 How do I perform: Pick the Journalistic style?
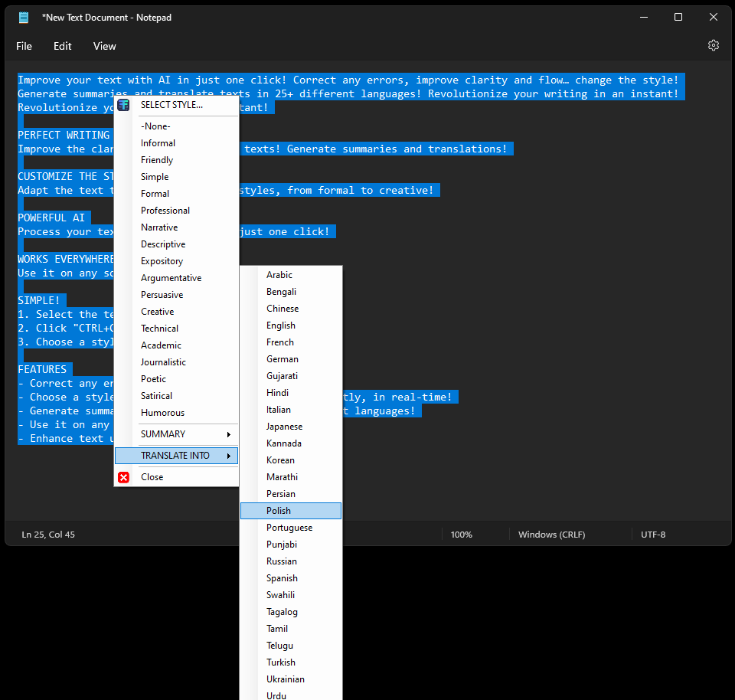tap(177, 362)
